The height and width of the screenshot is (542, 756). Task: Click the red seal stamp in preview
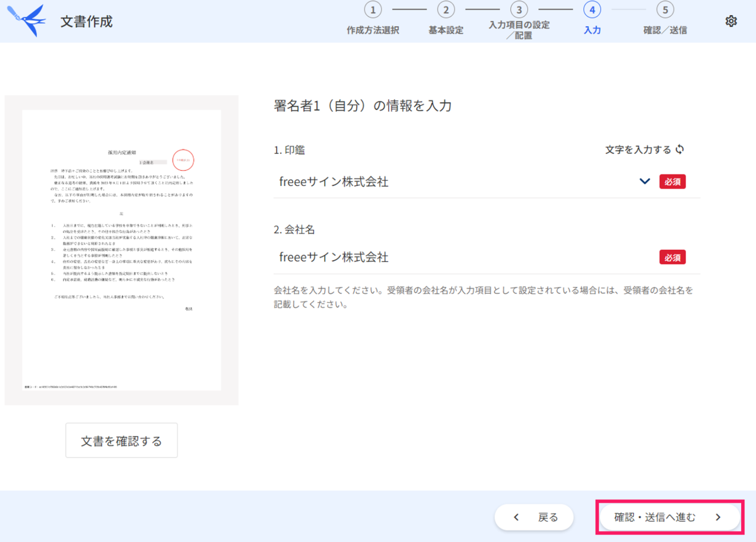tap(183, 160)
